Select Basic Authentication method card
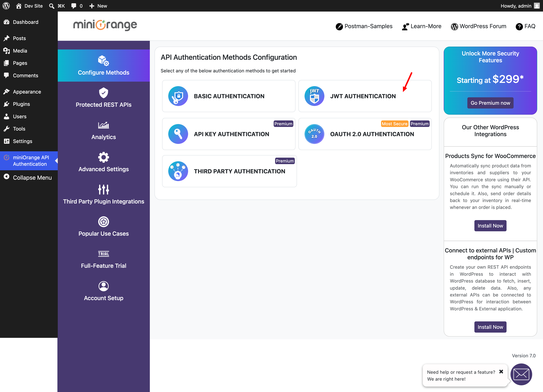 pyautogui.click(x=229, y=96)
